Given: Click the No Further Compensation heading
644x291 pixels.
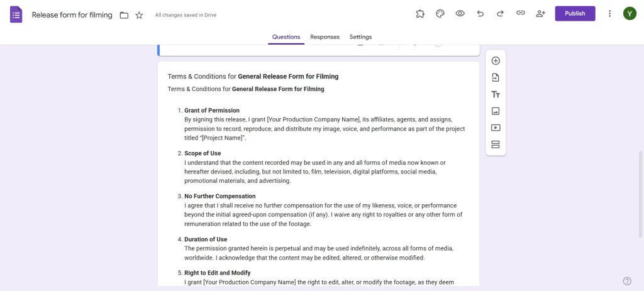Looking at the screenshot, I should pos(219,196).
